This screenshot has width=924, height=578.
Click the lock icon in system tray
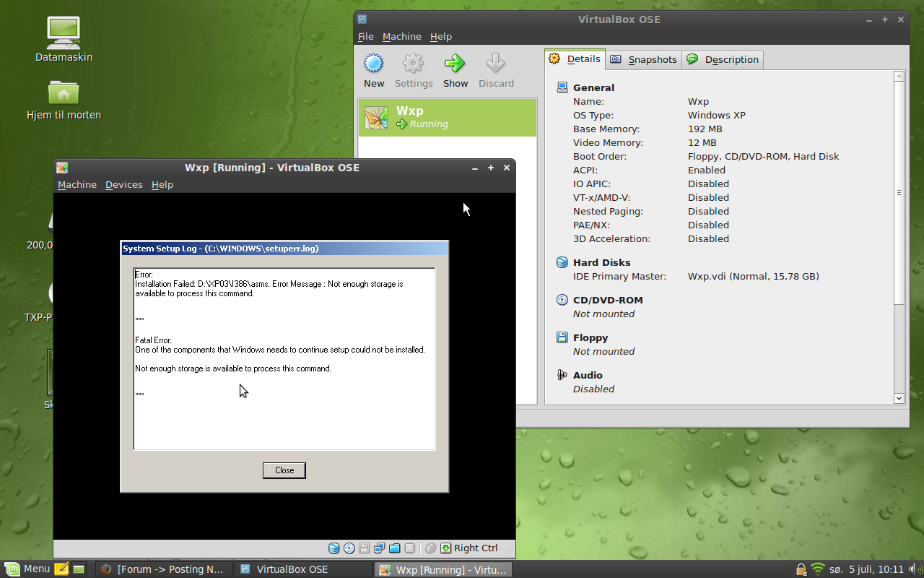click(801, 569)
